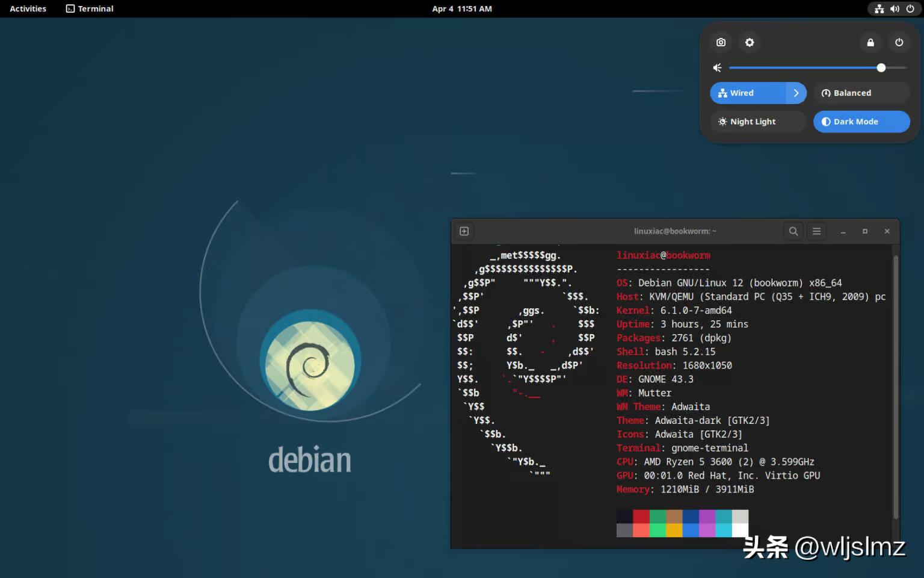Click the volume icon in the top bar
The width and height of the screenshot is (924, 578).
point(895,8)
